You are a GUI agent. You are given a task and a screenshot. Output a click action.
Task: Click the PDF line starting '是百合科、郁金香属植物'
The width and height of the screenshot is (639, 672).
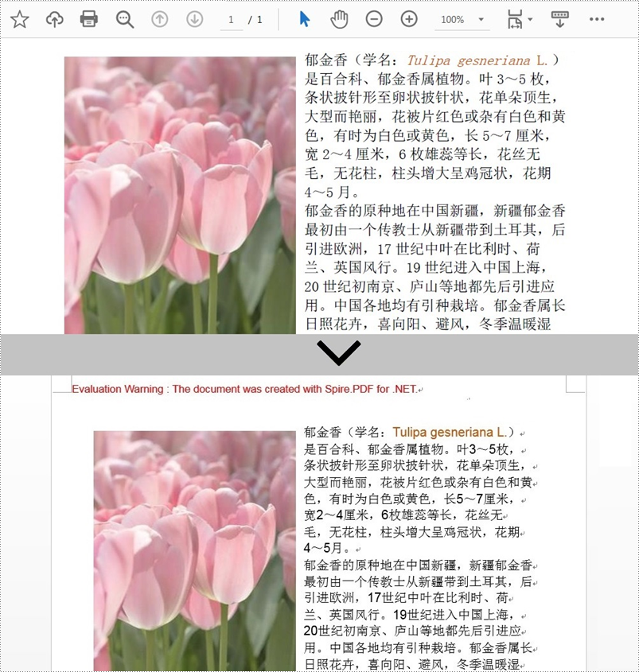click(x=427, y=79)
